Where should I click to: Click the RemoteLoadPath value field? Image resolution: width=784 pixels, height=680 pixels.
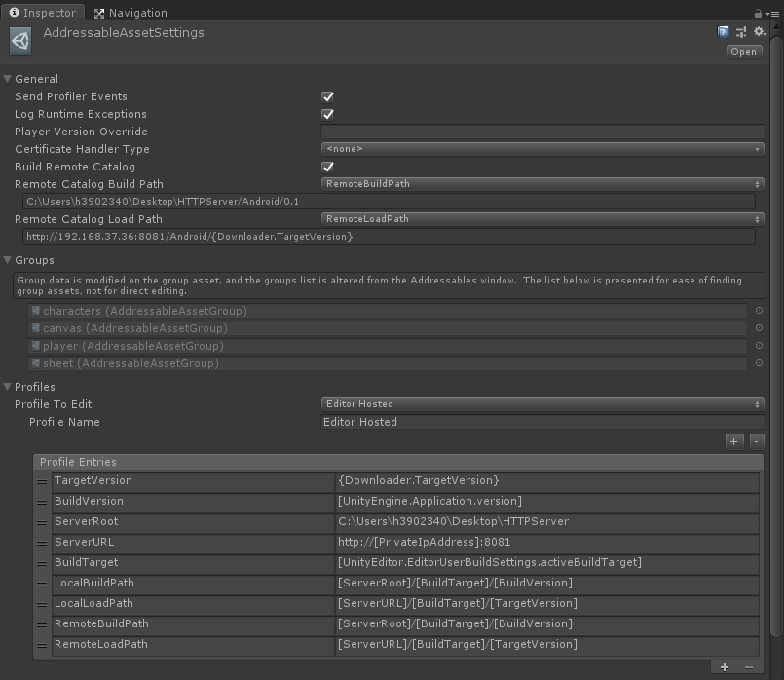[547, 645]
